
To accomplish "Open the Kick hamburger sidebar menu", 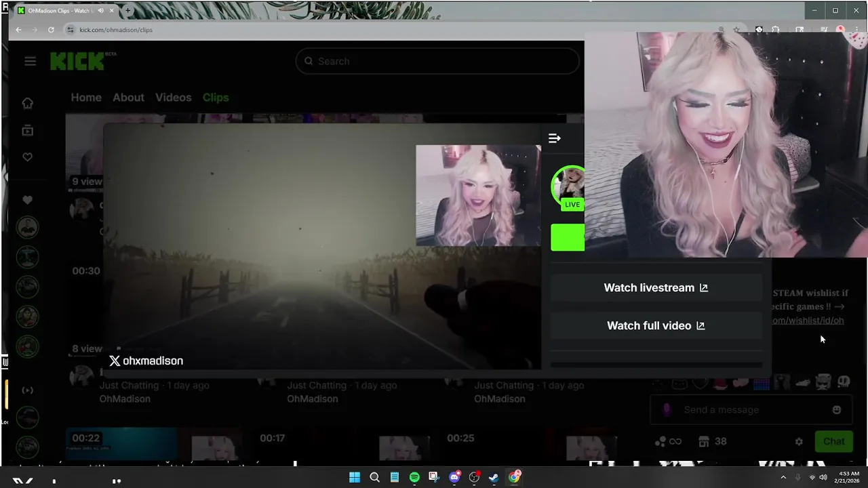I will coord(30,61).
